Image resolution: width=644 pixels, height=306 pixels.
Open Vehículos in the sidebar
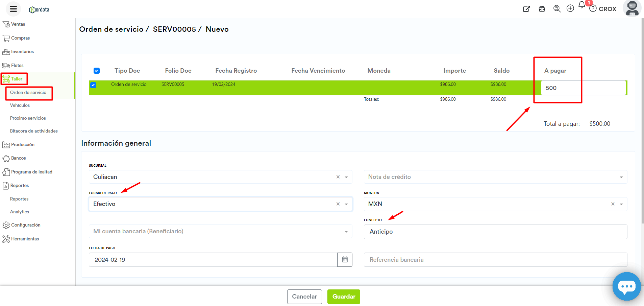[20, 105]
